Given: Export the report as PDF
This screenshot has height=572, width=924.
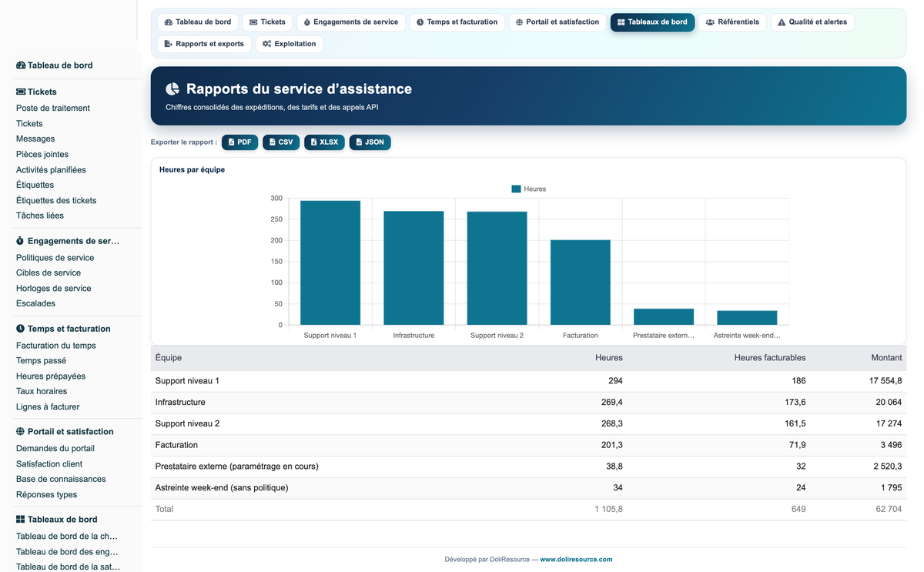Looking at the screenshot, I should (x=240, y=142).
